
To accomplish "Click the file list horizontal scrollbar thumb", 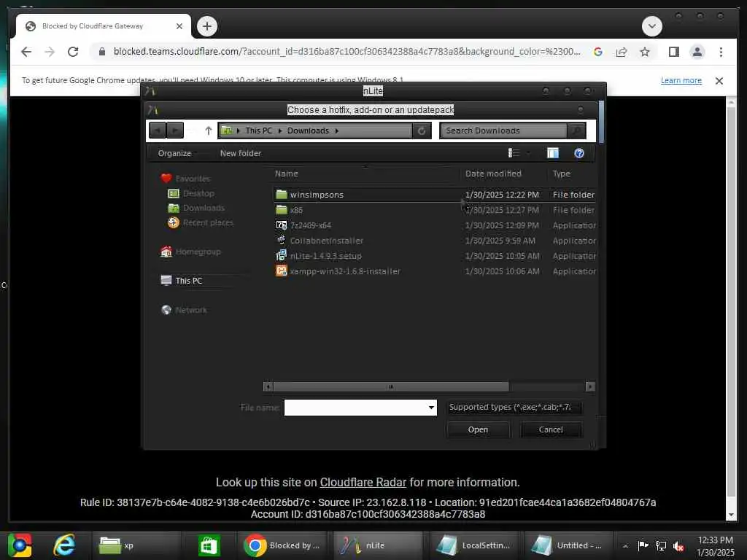I will 391,386.
